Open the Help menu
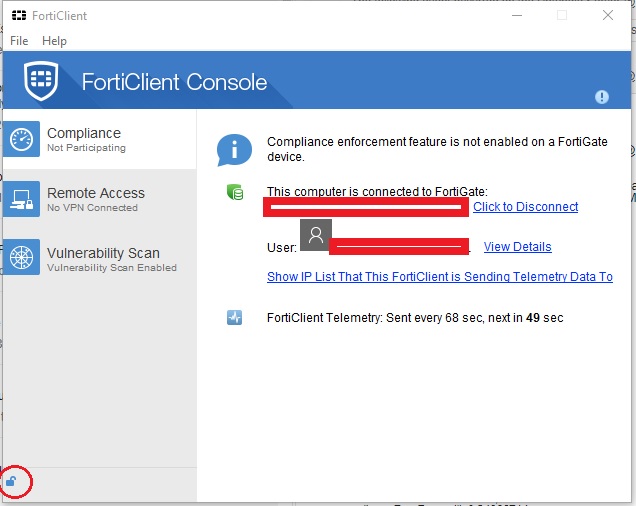Viewport: 636px width, 506px height. tap(54, 41)
